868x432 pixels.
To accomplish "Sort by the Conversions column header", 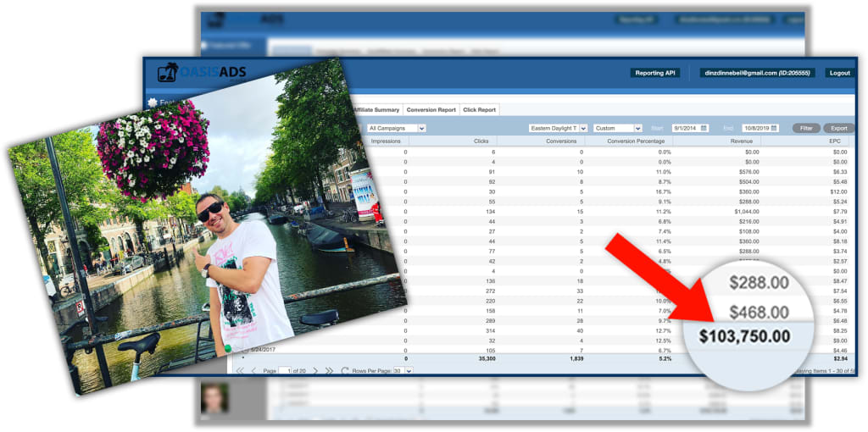I will (561, 141).
